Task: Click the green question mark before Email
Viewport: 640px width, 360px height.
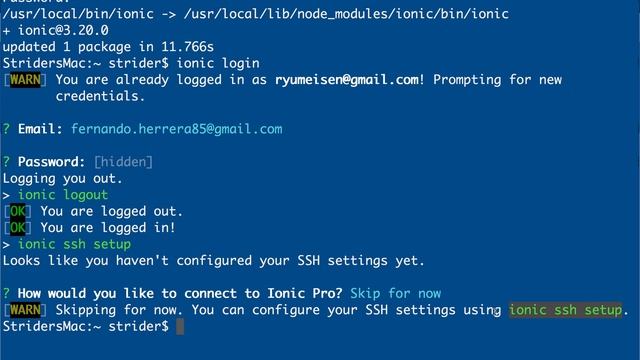Action: coord(6,129)
